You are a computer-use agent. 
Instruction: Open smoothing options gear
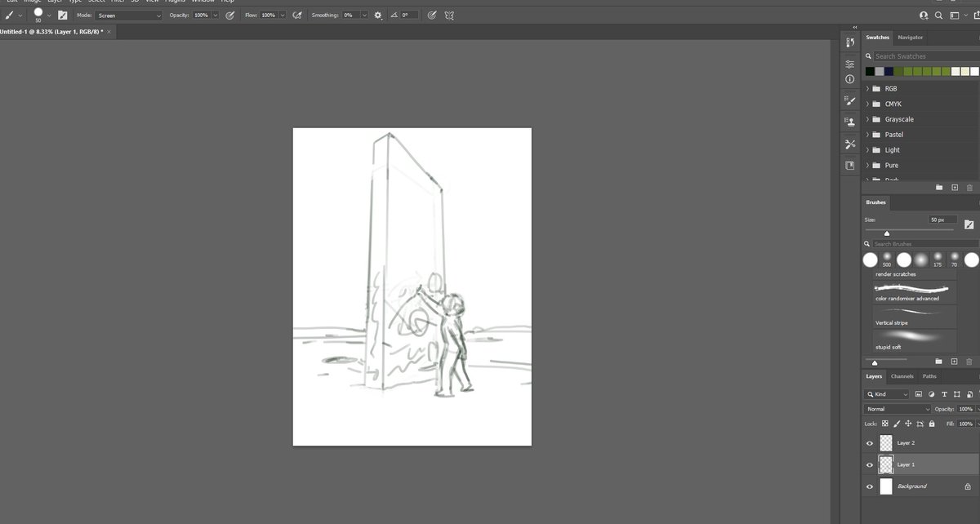click(x=378, y=15)
